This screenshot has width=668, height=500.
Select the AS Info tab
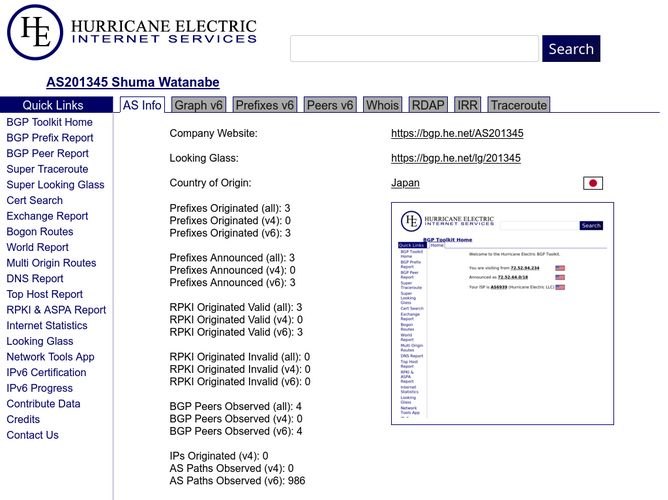click(x=142, y=105)
